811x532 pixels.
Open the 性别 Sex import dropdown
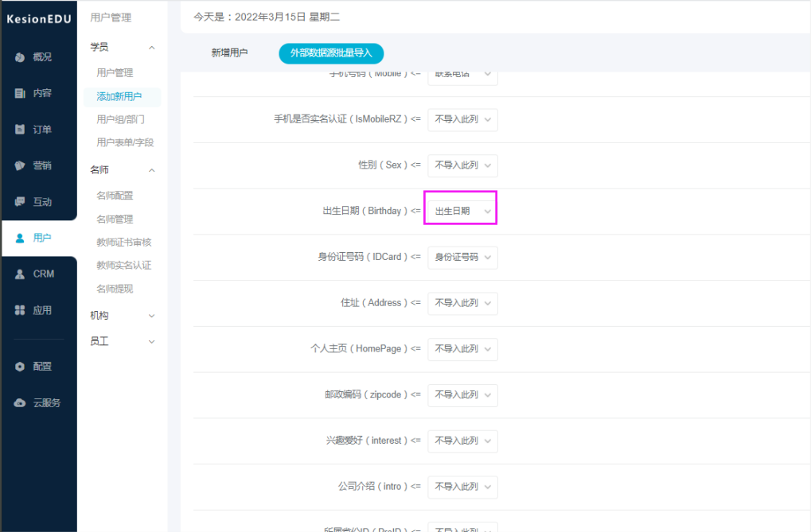coord(462,165)
